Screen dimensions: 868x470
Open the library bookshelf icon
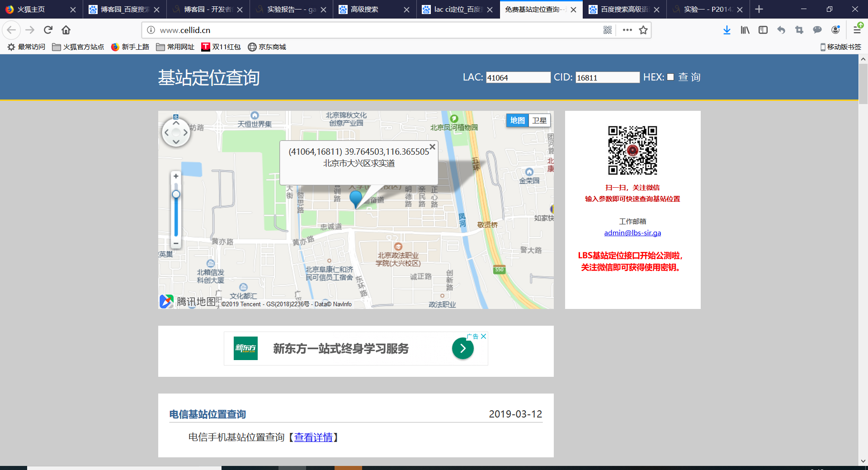click(745, 30)
